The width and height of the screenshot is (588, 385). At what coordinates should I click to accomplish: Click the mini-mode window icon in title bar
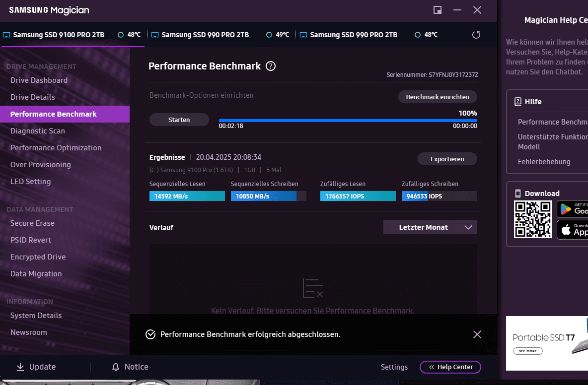coord(437,10)
